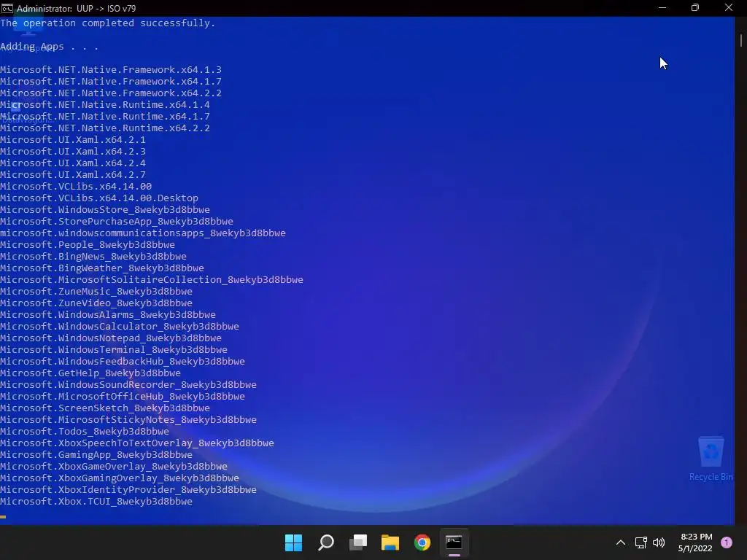Close the Administrator console window

pyautogui.click(x=729, y=8)
